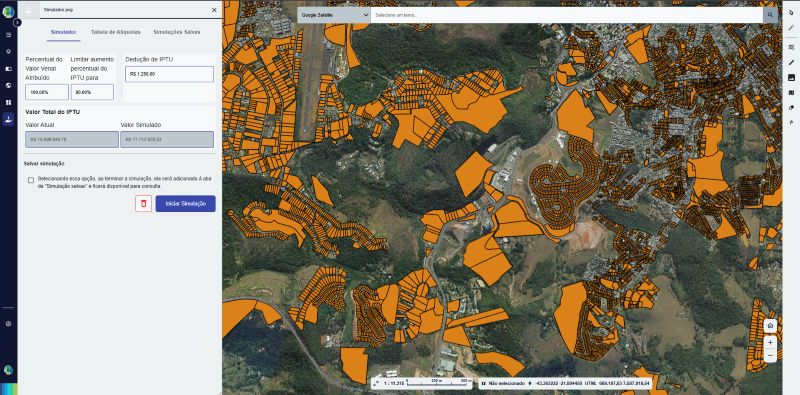Open the layers list tool in right toolbar
Screen dimensions: 800x395
pyautogui.click(x=791, y=47)
